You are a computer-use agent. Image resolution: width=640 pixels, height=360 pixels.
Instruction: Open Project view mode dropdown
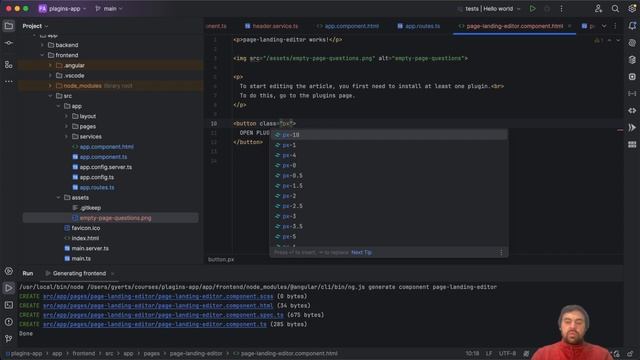point(35,26)
